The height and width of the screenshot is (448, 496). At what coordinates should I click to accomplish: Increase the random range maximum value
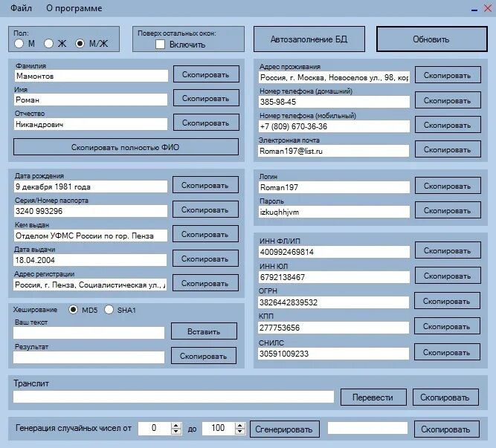click(x=240, y=425)
